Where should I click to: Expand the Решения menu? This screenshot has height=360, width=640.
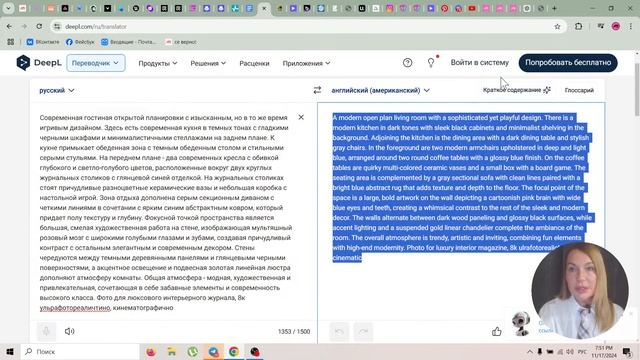click(x=208, y=63)
